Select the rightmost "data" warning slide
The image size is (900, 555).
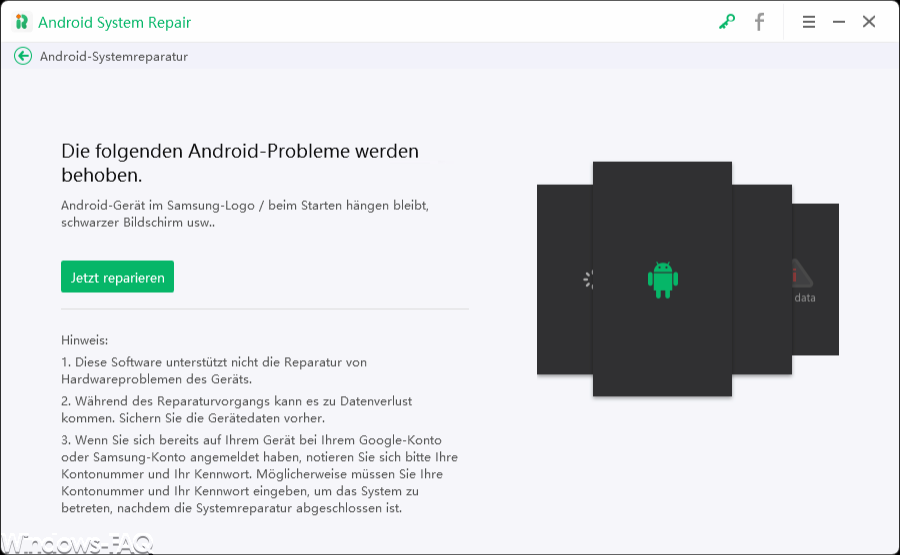816,280
